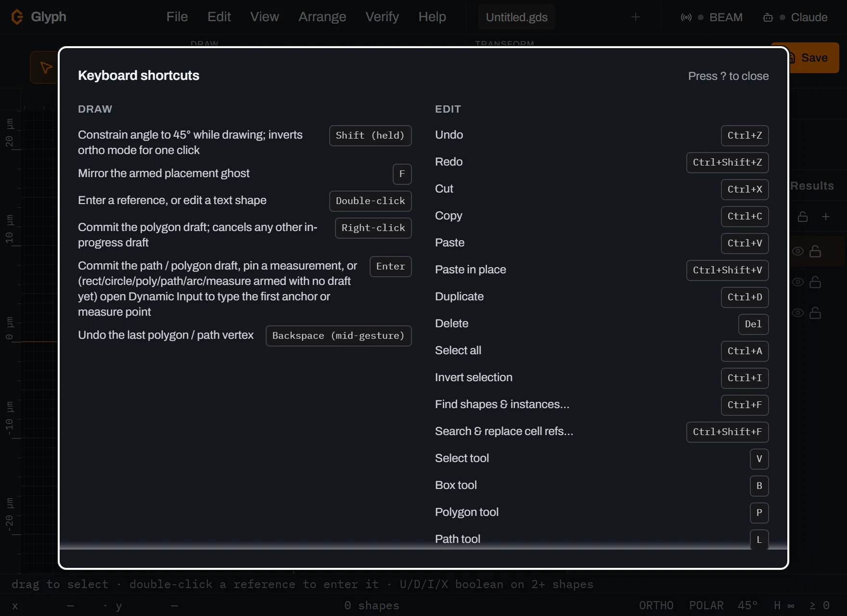Click the 'Press ? to close' text
The image size is (847, 616).
pos(728,76)
